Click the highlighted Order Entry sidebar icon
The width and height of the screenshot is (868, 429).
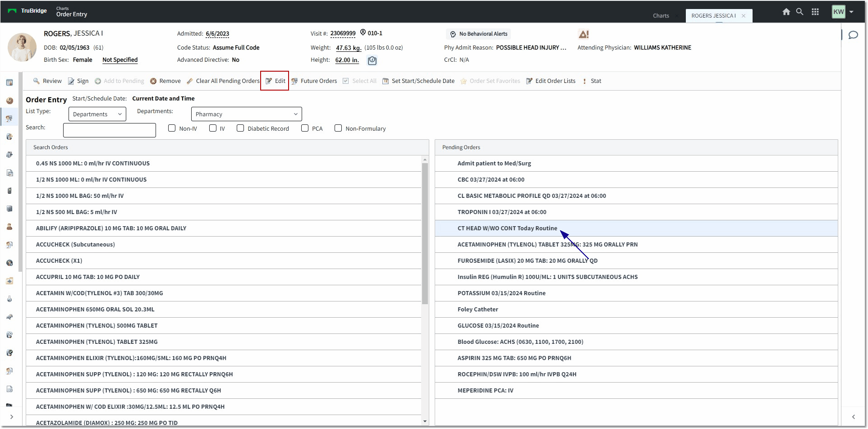[x=9, y=119]
